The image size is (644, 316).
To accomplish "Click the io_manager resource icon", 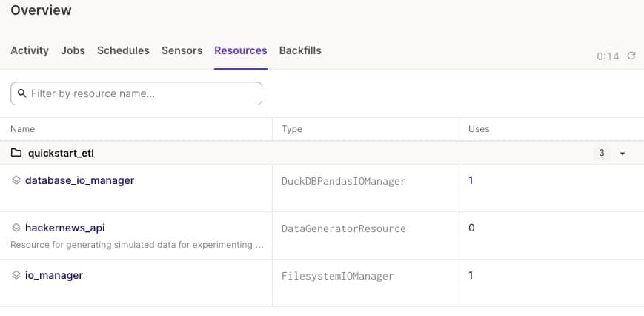I will click(16, 275).
